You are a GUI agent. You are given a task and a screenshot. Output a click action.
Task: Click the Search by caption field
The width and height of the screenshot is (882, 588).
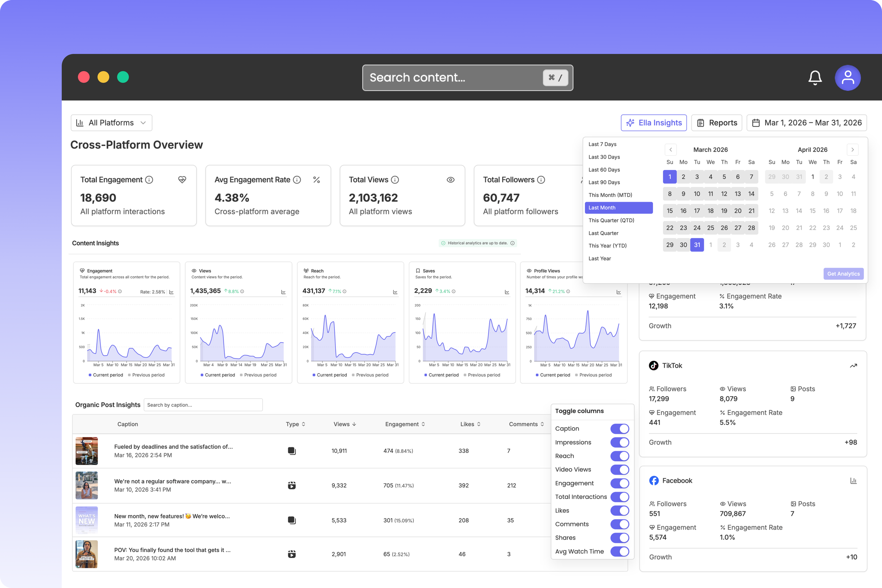click(203, 405)
